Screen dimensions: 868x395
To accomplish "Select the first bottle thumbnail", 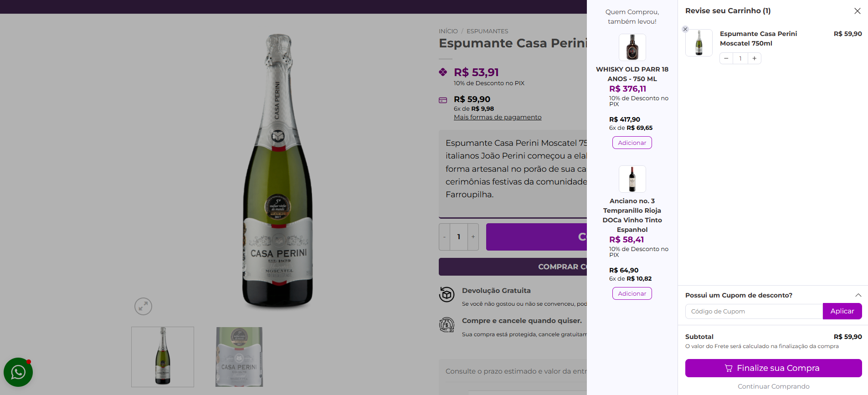I will 163,357.
